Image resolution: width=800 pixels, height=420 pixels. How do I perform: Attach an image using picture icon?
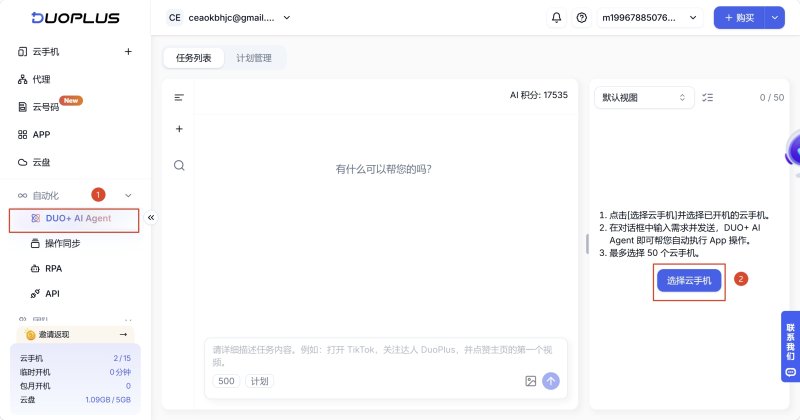click(x=531, y=381)
